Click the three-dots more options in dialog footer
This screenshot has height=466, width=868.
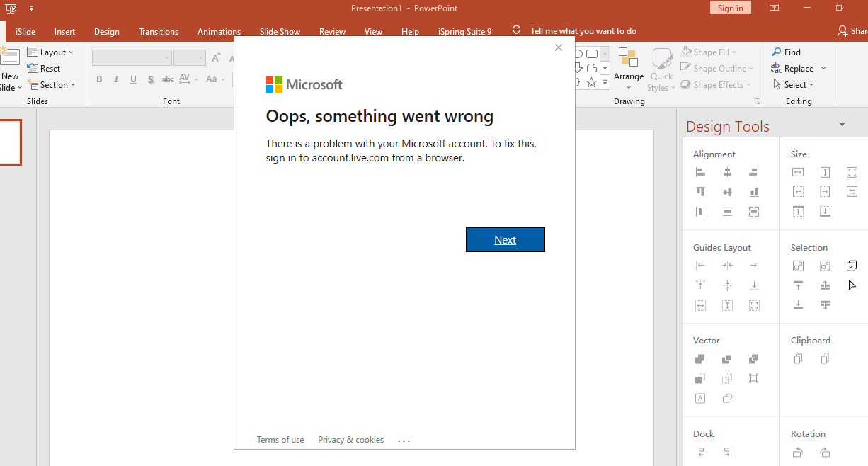(x=404, y=441)
